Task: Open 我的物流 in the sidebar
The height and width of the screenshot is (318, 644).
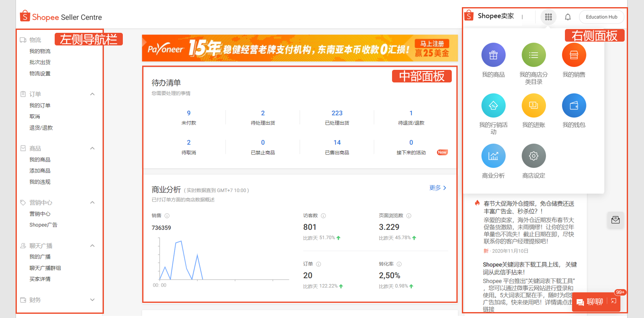Action: coord(40,51)
